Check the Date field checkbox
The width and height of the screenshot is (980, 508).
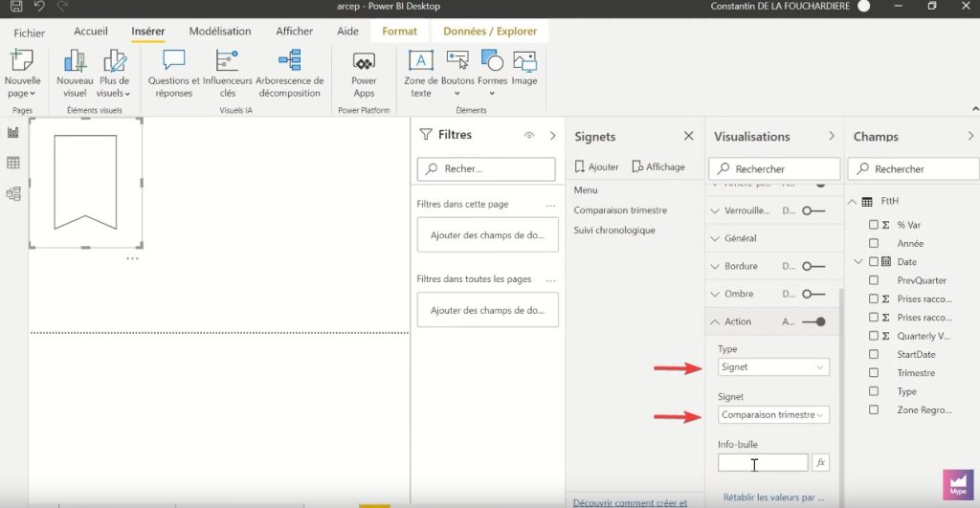point(874,262)
